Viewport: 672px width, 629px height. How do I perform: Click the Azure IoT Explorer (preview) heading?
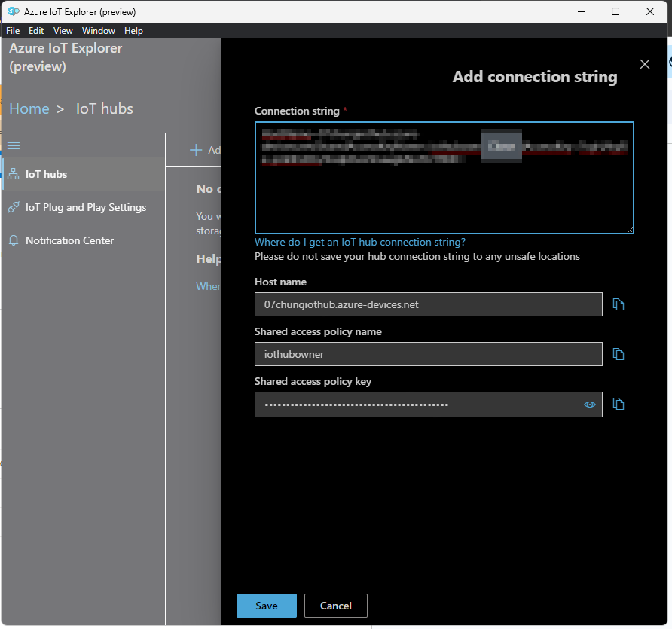click(x=66, y=57)
